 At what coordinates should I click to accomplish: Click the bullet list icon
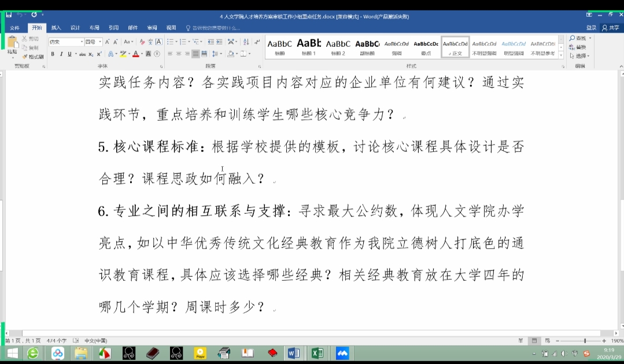pyautogui.click(x=171, y=42)
